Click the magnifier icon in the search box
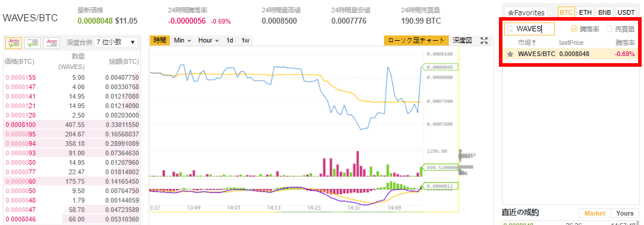 [510, 29]
